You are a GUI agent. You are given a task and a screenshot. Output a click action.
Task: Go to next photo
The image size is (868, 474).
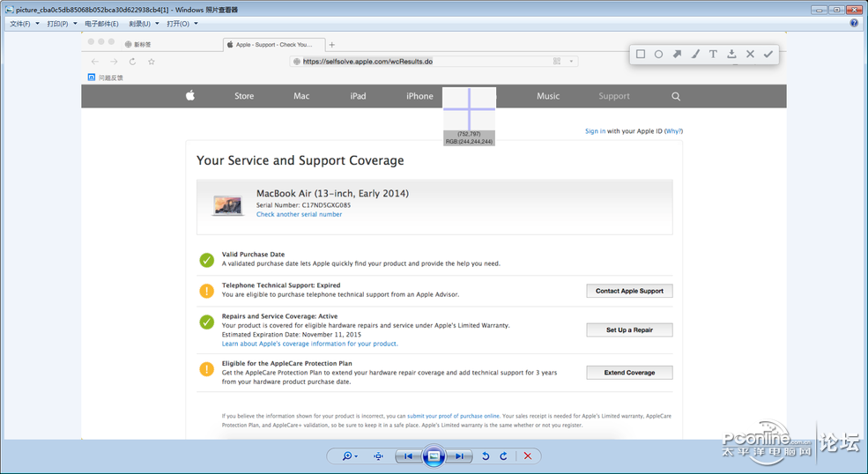[x=459, y=456]
